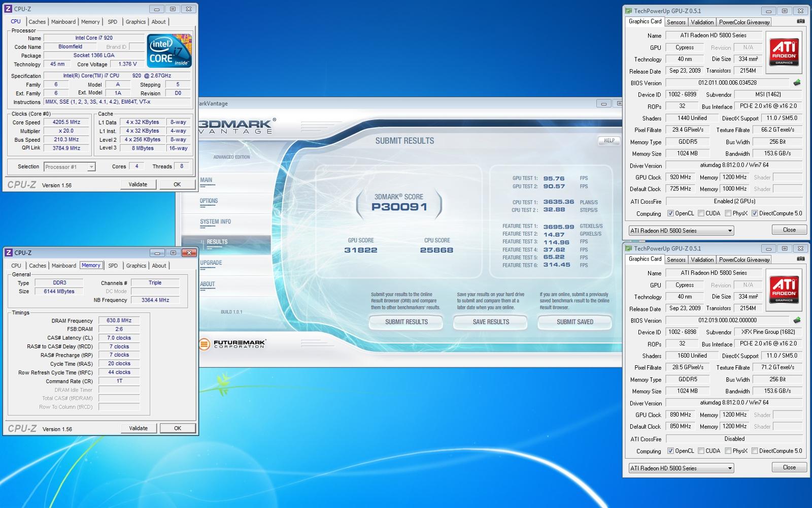
Task: Open the Processor #1 selection dropdown in CPU-Z
Action: coord(70,167)
